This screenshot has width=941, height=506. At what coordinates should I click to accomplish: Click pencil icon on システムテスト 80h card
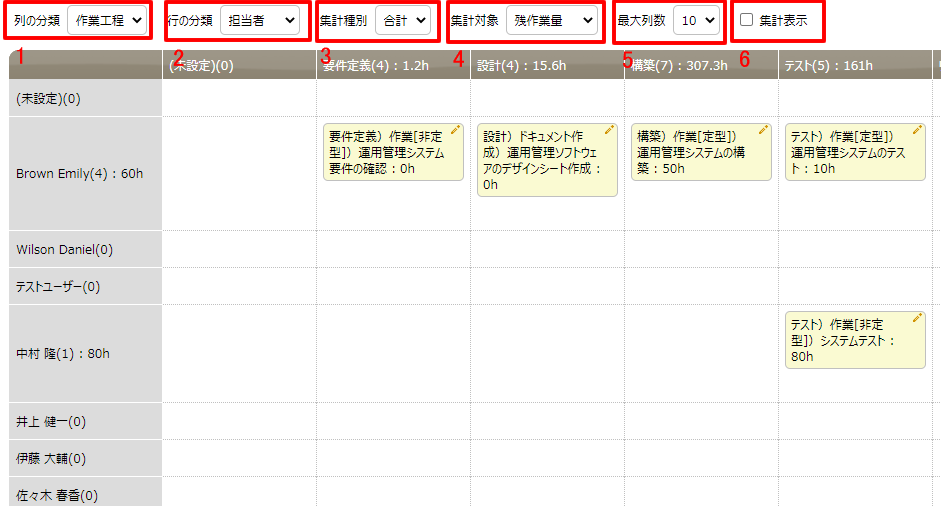click(918, 318)
